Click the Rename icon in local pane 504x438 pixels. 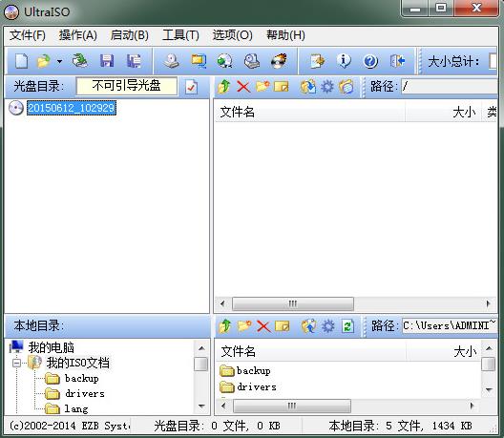[x=283, y=326]
